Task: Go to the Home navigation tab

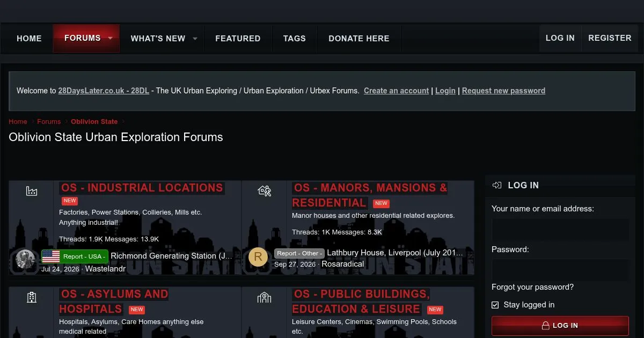Action: pos(29,39)
